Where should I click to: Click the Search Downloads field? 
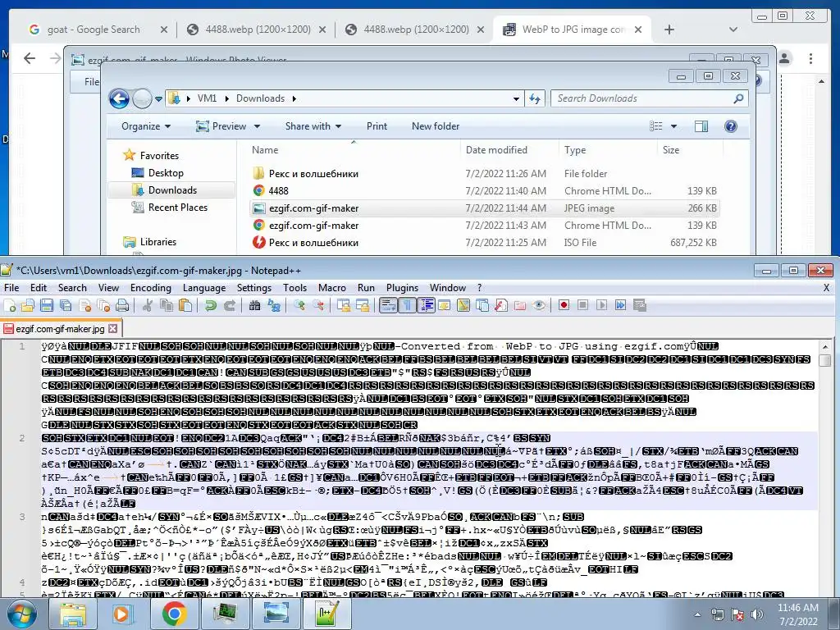pos(649,98)
